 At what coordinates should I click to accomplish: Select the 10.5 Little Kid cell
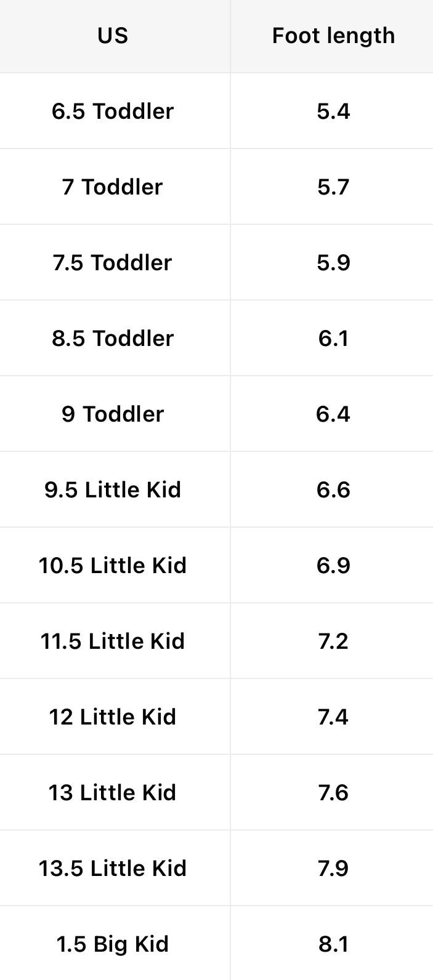(113, 566)
